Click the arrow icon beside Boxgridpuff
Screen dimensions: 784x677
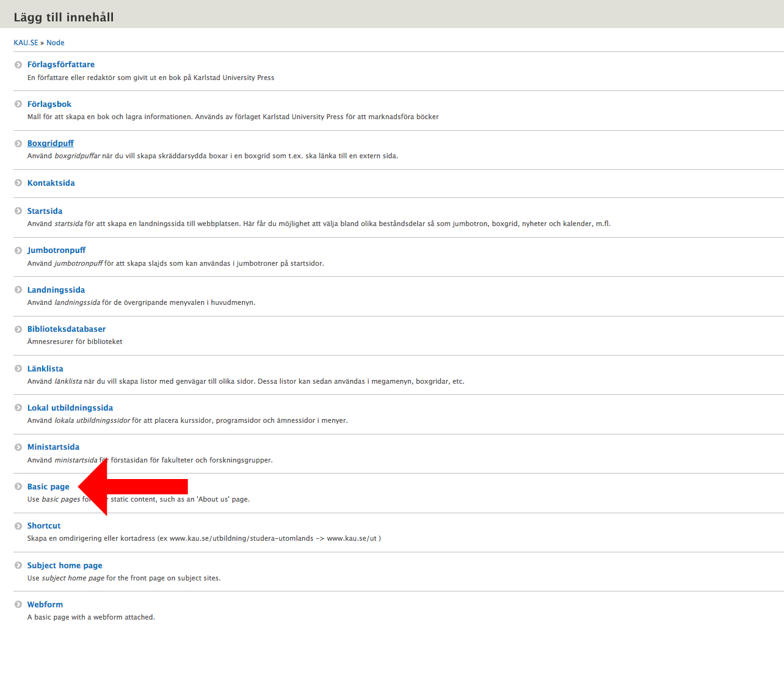pos(18,144)
